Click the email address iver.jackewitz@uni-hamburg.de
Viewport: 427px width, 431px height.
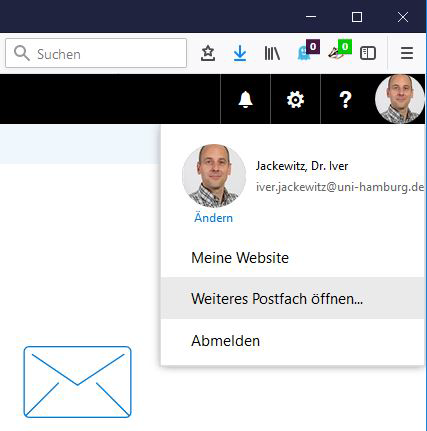coord(340,187)
